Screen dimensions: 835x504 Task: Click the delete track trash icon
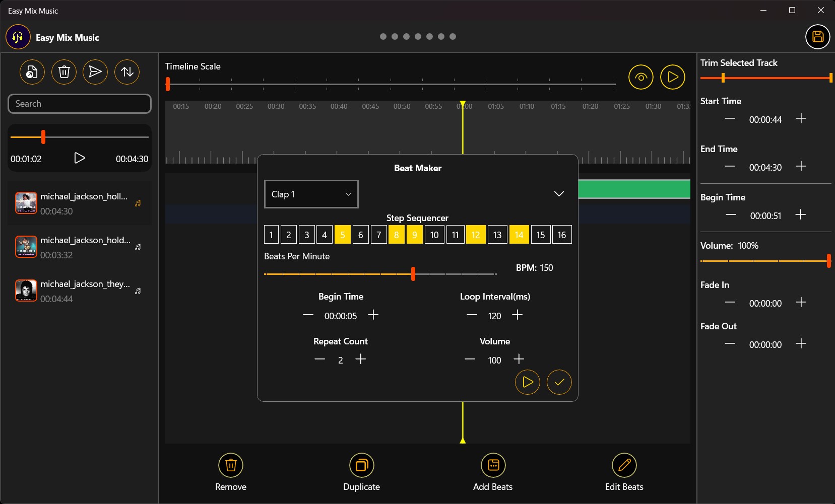[63, 72]
